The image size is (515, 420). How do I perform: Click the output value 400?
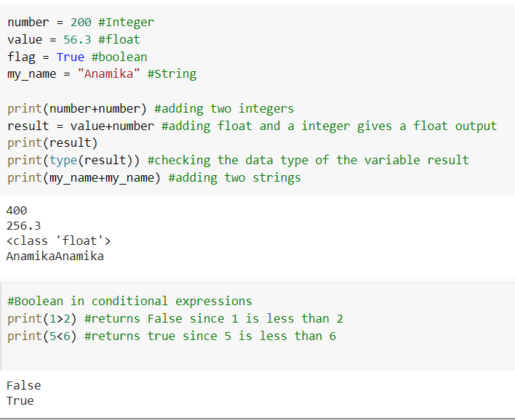click(17, 210)
